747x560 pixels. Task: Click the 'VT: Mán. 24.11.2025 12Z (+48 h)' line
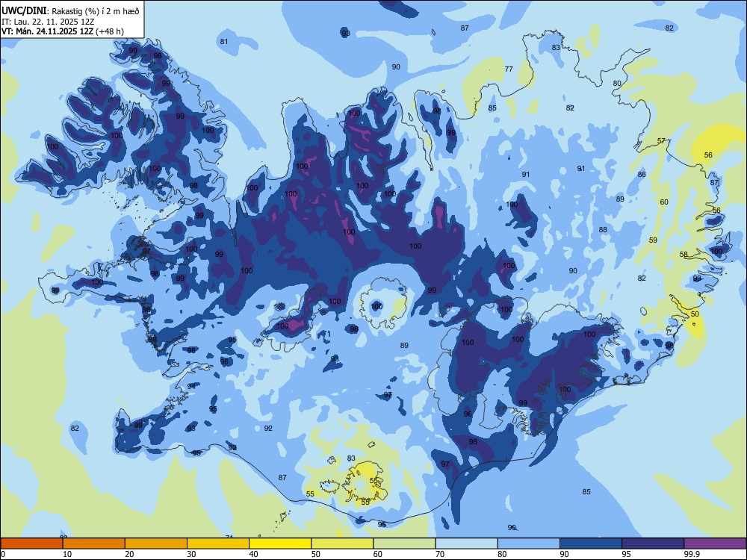tap(63, 31)
